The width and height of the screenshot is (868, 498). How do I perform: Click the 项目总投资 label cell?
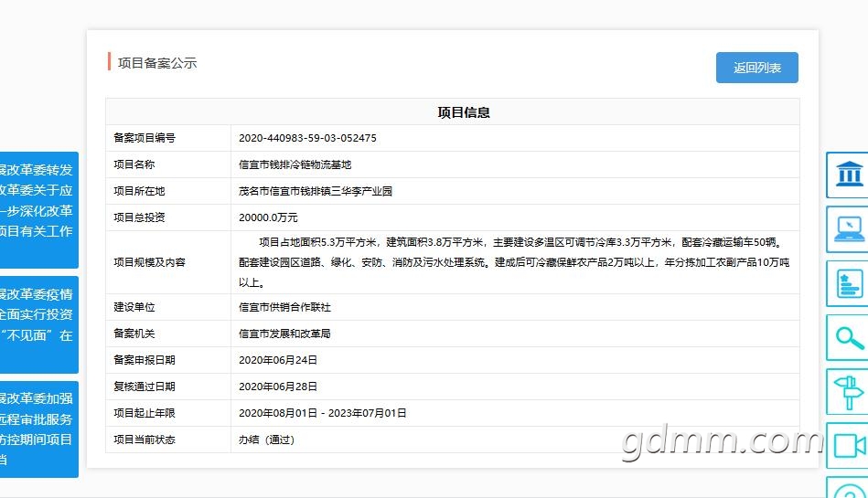(168, 218)
